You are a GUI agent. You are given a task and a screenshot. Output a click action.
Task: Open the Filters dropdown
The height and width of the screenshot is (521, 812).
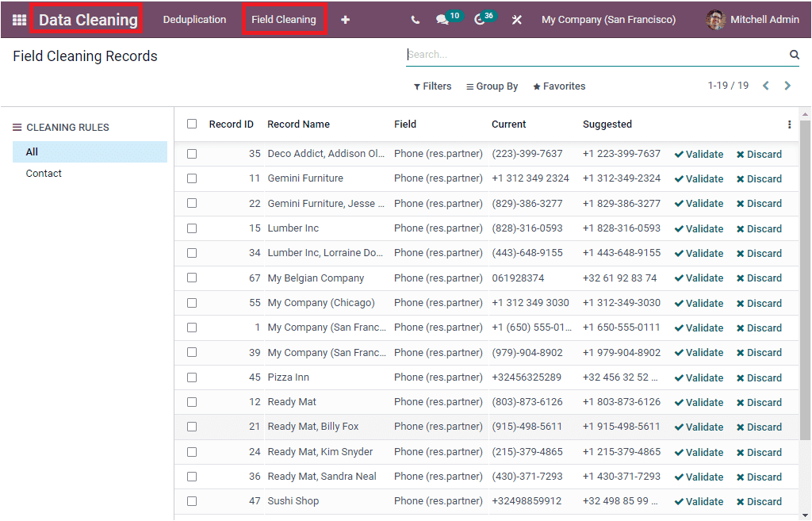432,86
